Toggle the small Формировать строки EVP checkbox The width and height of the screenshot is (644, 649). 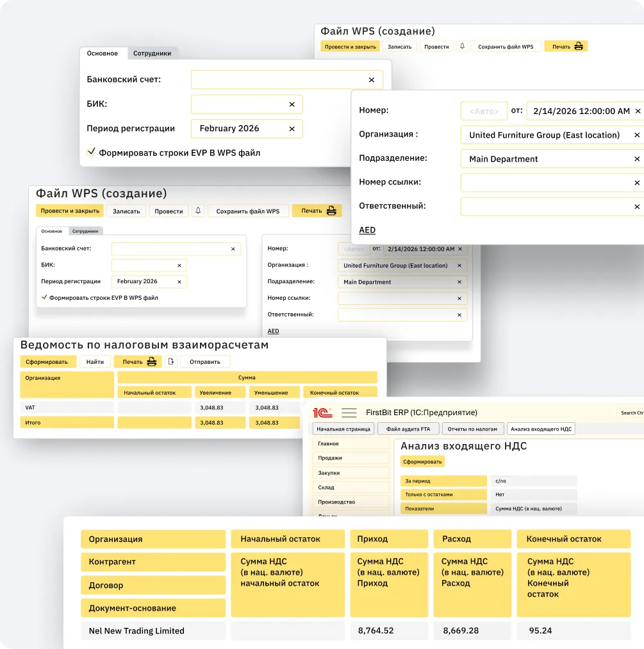44,297
